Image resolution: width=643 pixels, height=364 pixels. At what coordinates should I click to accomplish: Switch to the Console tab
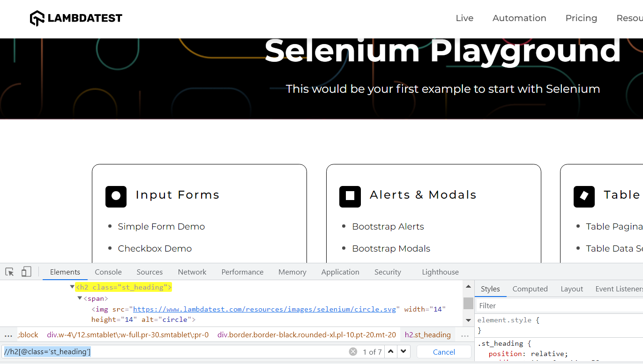(108, 272)
